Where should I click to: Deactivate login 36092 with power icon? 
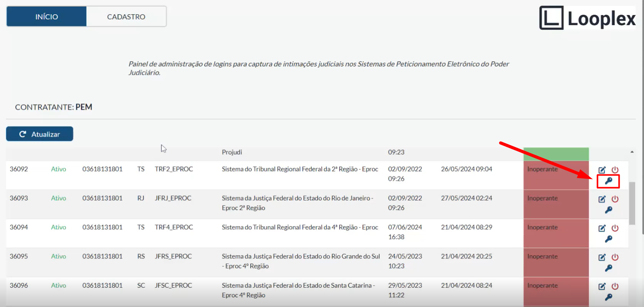tap(615, 170)
